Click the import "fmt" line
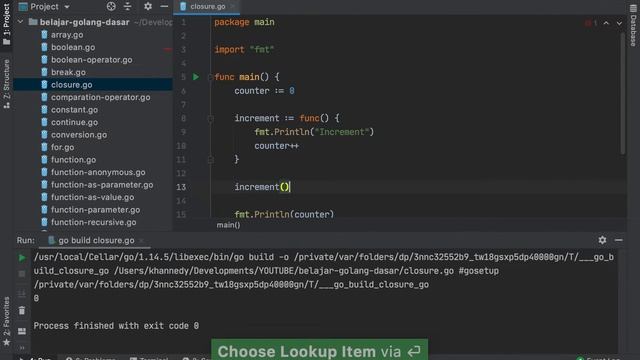 click(244, 49)
